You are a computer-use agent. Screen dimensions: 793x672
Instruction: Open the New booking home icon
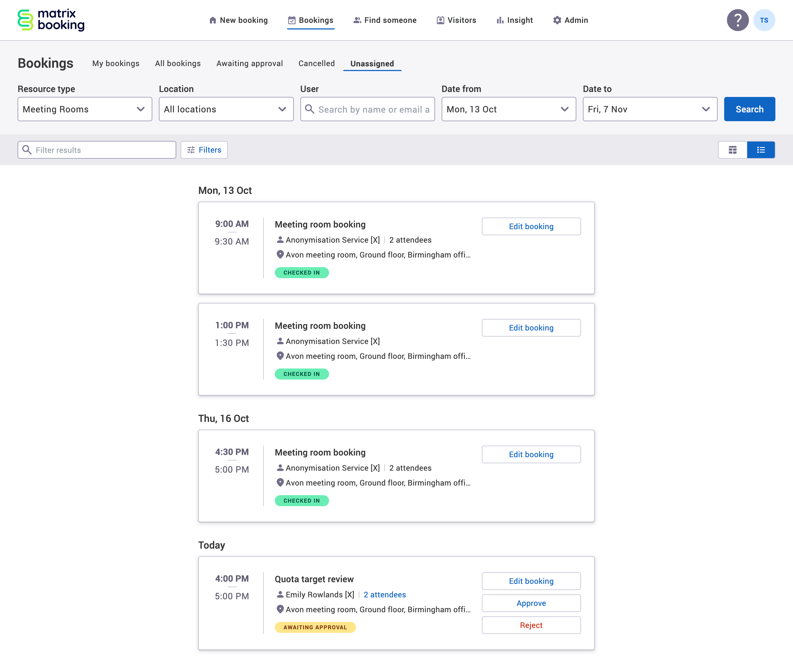(x=213, y=20)
